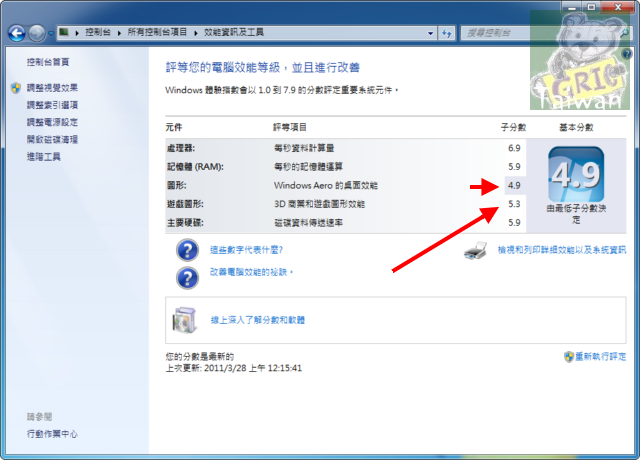Click 重新執行評定 to rerun assessment
Viewport: 640px width, 460px height.
coord(600,357)
